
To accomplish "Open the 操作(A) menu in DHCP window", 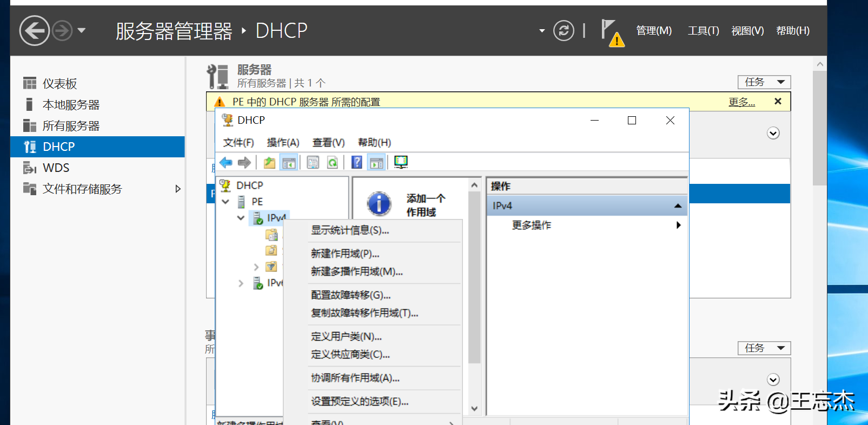I will point(283,143).
